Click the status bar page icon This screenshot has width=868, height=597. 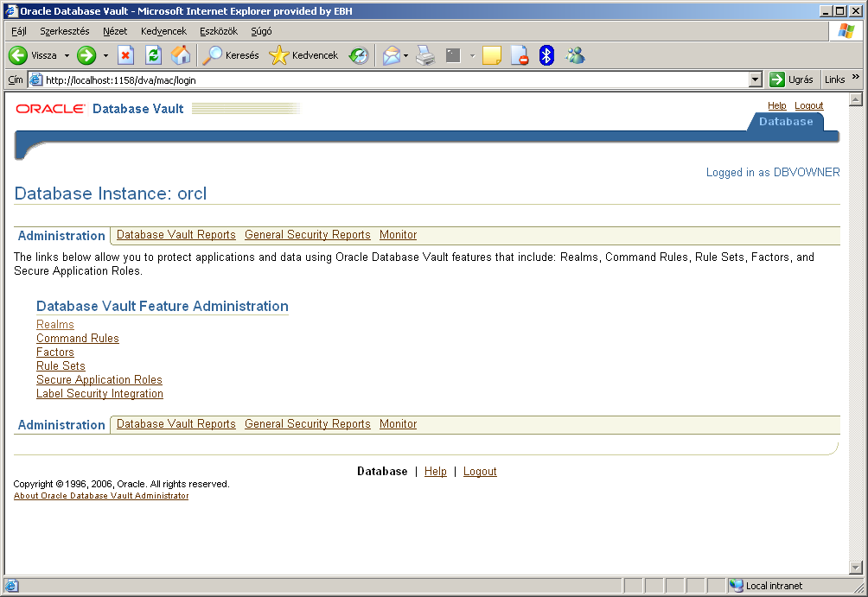pos(11,586)
